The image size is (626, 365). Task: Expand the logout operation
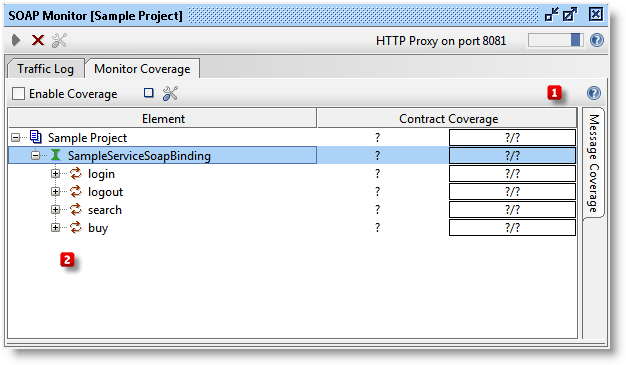click(x=55, y=191)
